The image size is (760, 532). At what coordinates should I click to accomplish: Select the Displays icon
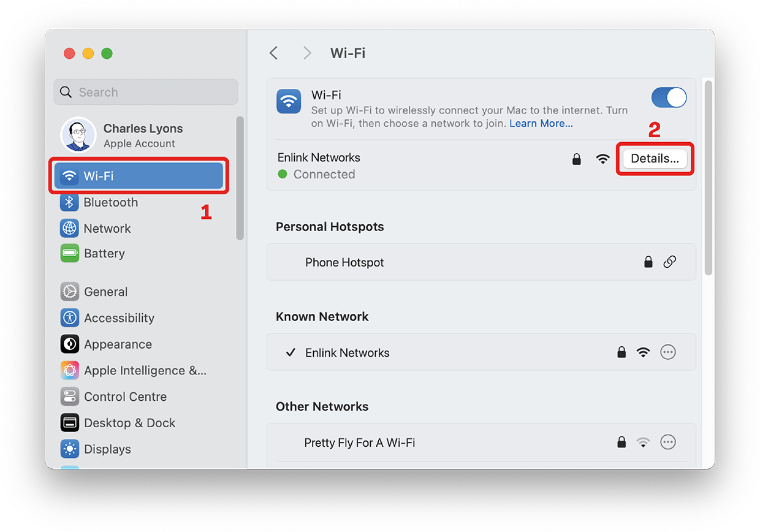69,449
